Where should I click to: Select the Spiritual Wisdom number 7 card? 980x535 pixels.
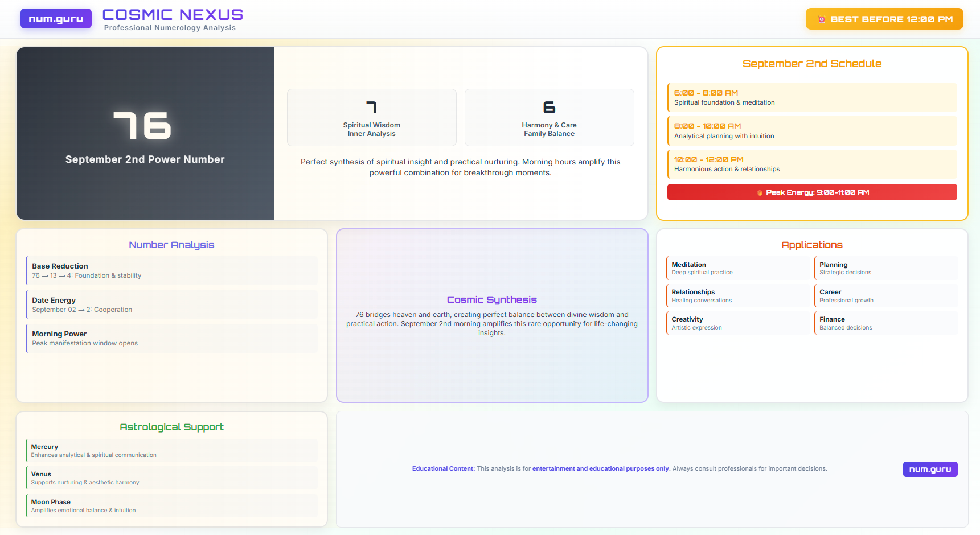pos(372,118)
